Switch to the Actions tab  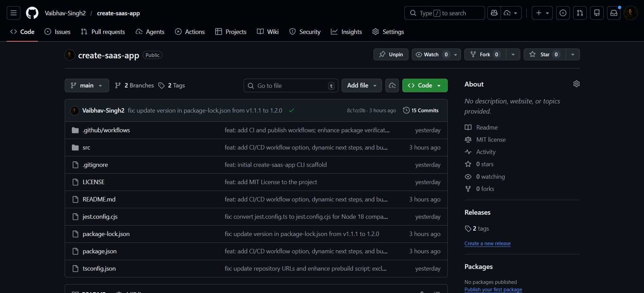click(190, 32)
